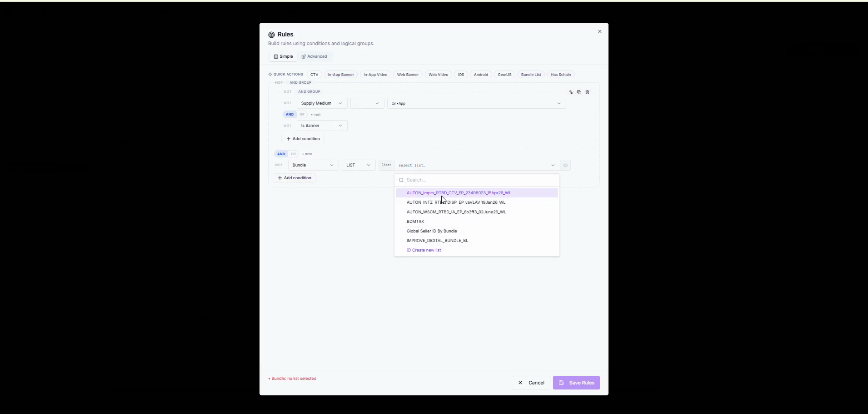Apply the Bundle List quick action
This screenshot has width=868, height=414.
pos(531,75)
